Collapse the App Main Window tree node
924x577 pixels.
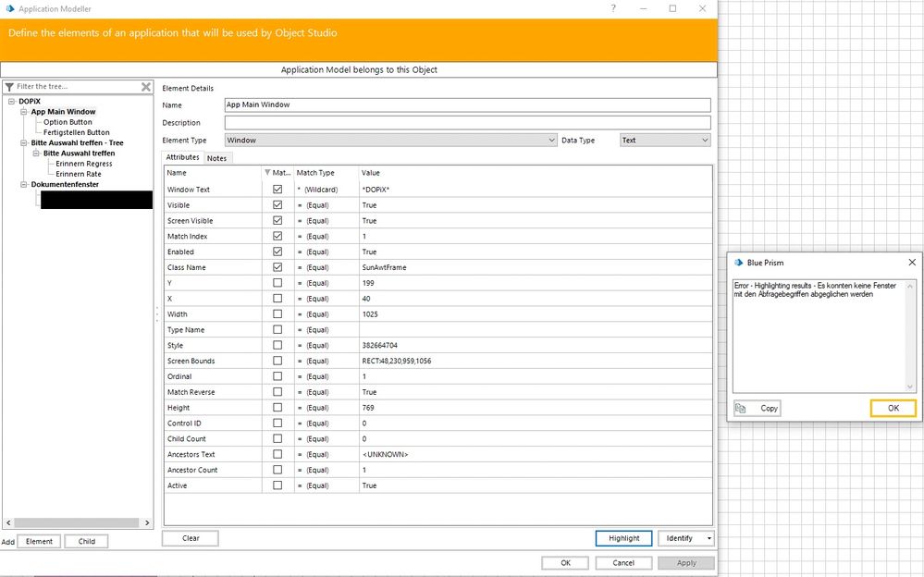[24, 112]
